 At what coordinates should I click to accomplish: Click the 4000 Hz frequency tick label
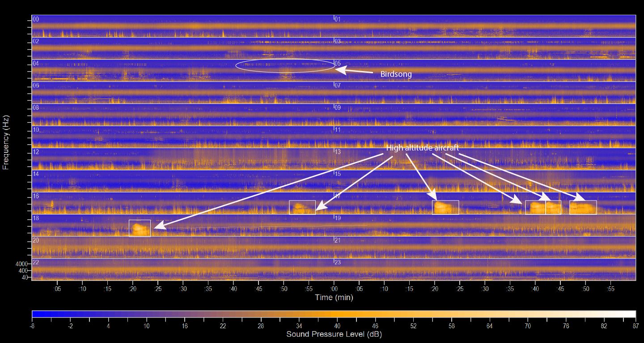[22, 264]
